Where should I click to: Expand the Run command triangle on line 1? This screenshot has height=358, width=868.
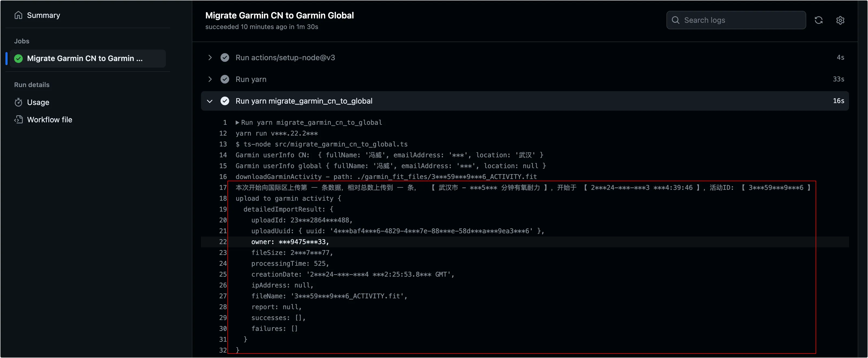pos(237,123)
